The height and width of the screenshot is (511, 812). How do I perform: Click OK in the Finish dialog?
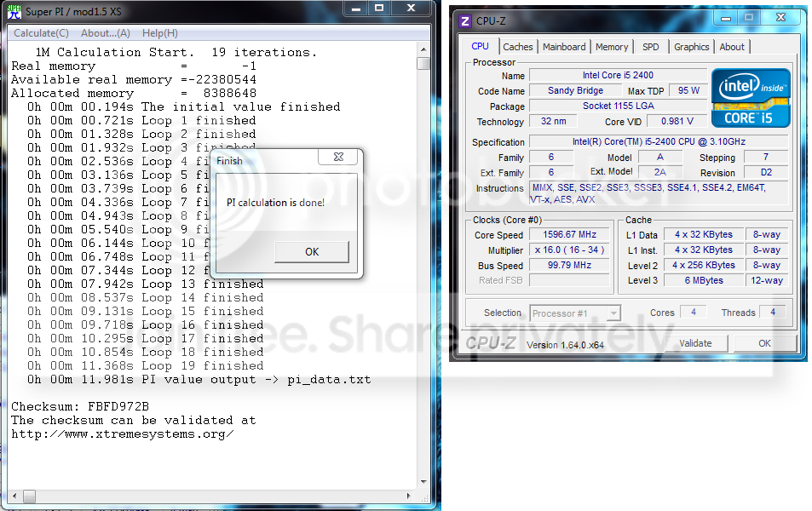[x=312, y=252]
